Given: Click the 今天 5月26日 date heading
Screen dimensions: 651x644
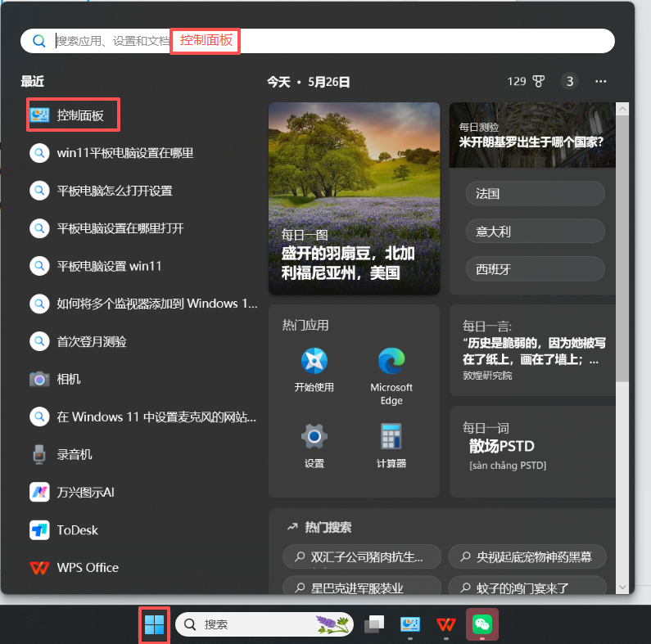Looking at the screenshot, I should click(308, 82).
